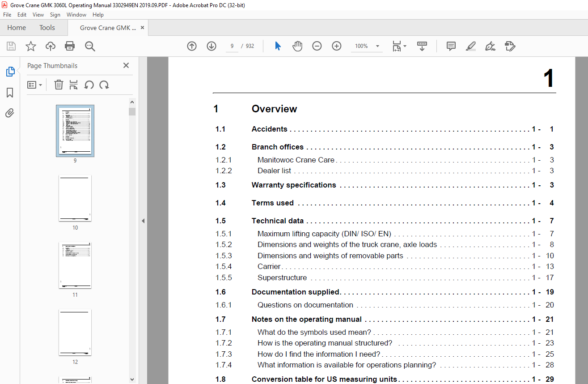Zoom in with the plus circle icon

[x=337, y=46]
